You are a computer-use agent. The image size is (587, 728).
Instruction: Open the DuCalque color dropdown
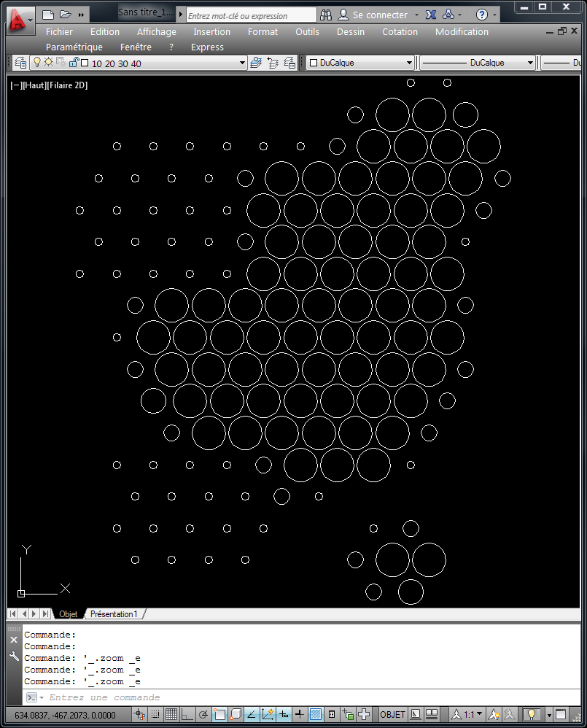(x=409, y=63)
